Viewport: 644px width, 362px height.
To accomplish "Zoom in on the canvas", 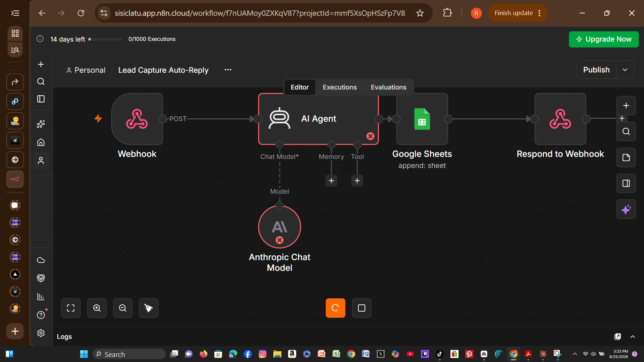I will pyautogui.click(x=97, y=308).
